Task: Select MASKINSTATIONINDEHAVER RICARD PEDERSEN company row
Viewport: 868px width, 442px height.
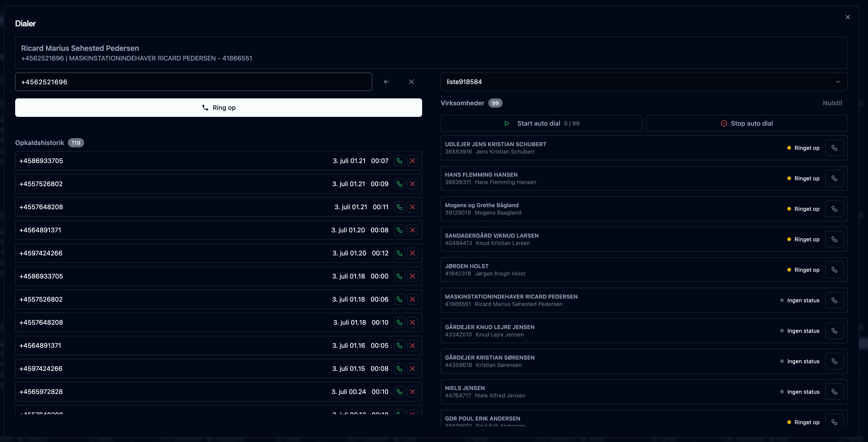Action: [x=606, y=300]
